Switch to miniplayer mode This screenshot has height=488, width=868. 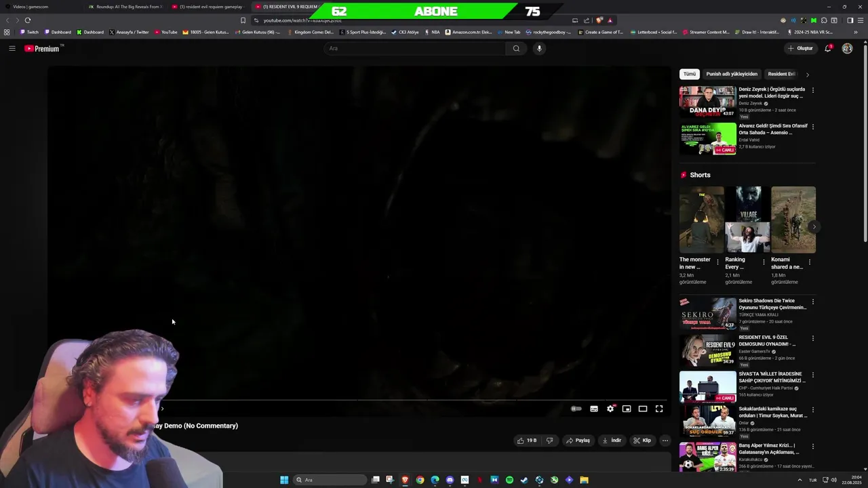(x=627, y=409)
